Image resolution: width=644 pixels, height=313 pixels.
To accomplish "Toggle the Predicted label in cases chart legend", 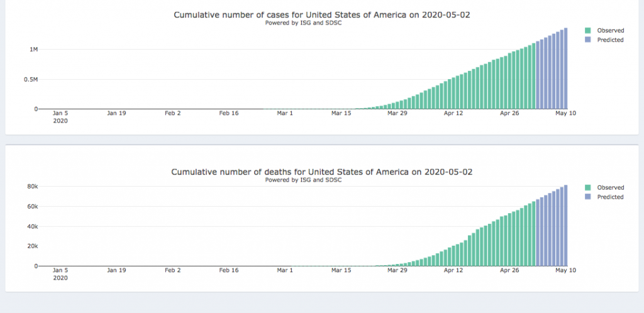I will tap(610, 40).
